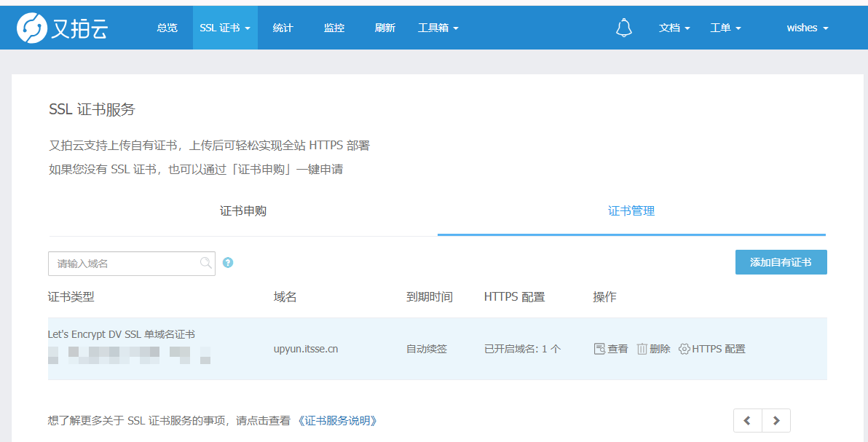Click the 添加自有证书 button
Image resolution: width=868 pixels, height=442 pixels.
tap(781, 262)
